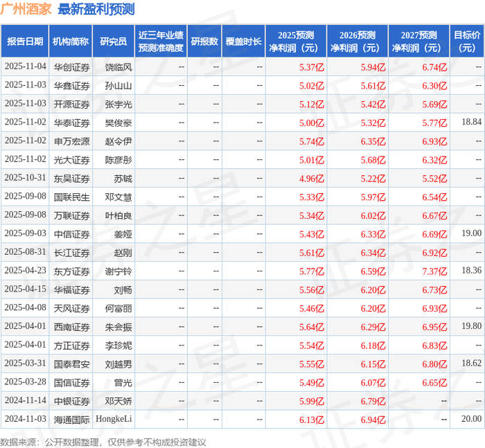Click the 广州酒家 title text
Image resolution: width=485 pixels, height=448 pixels.
click(x=26, y=9)
